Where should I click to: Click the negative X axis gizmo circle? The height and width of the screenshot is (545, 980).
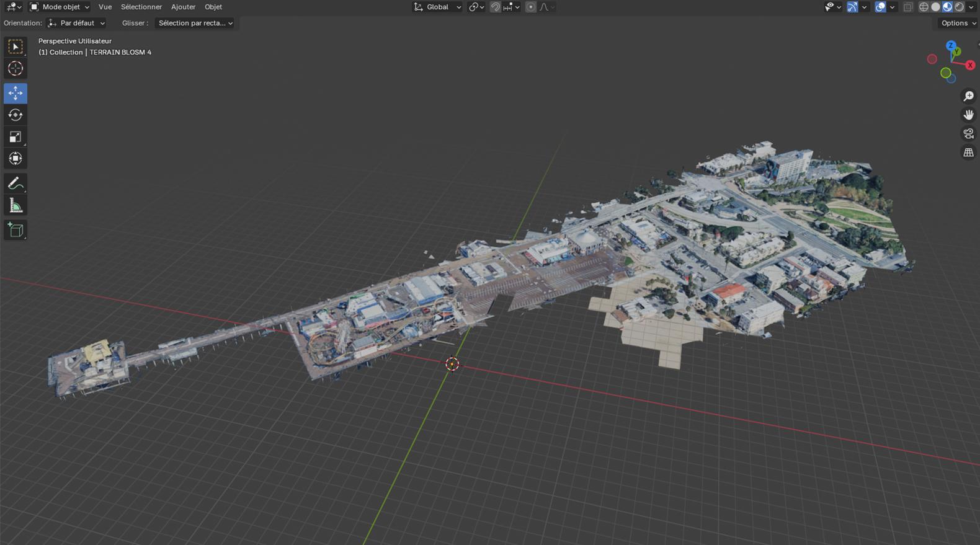coord(932,59)
